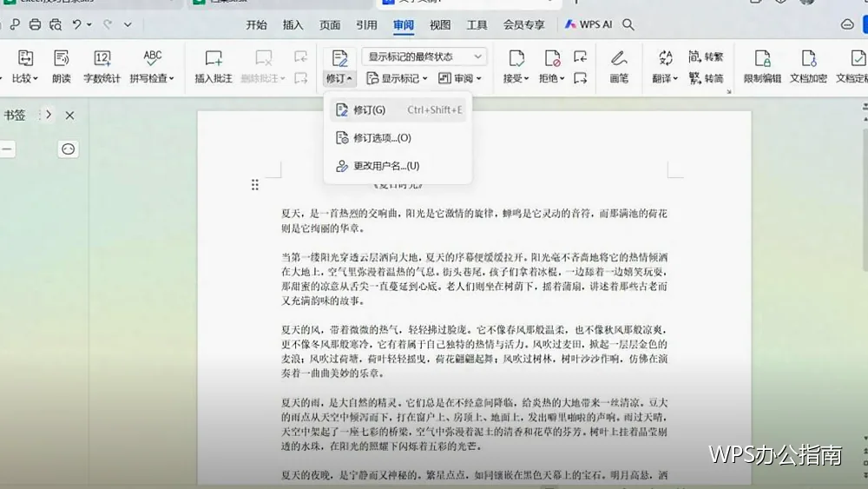Go to previous comment icon
Image resolution: width=868 pixels, height=489 pixels.
pos(300,56)
